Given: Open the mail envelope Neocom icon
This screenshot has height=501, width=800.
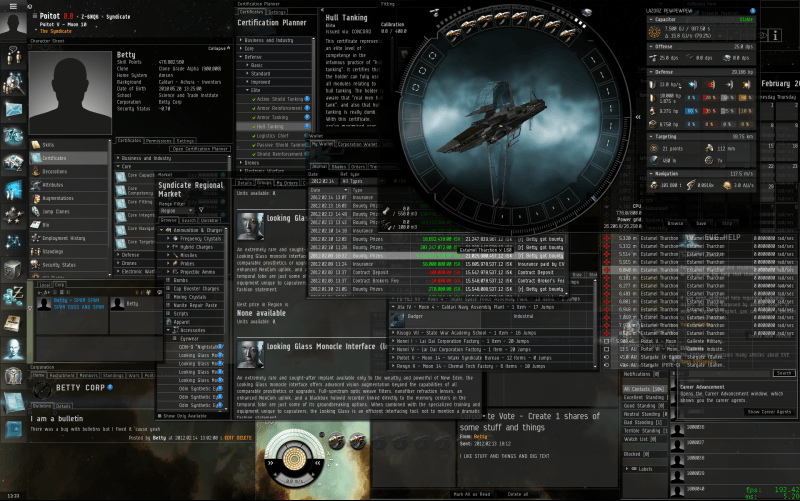Looking at the screenshot, I should point(13,109).
